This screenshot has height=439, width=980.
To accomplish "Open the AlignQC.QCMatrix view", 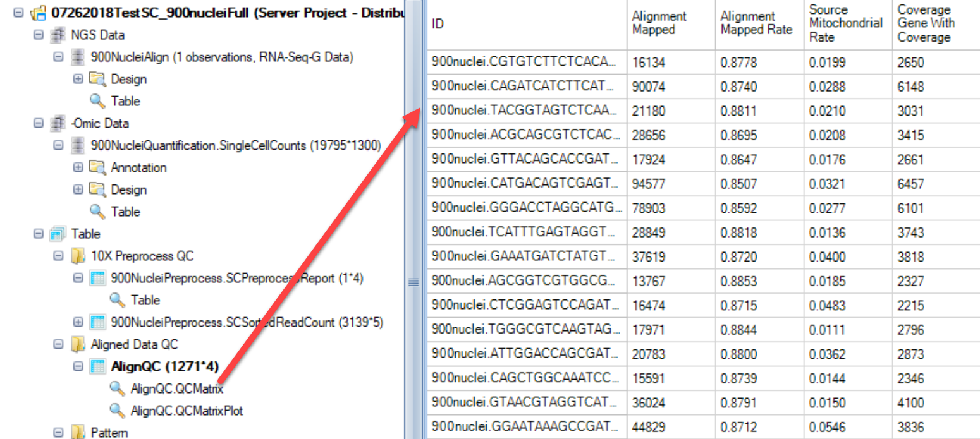I will tap(177, 388).
